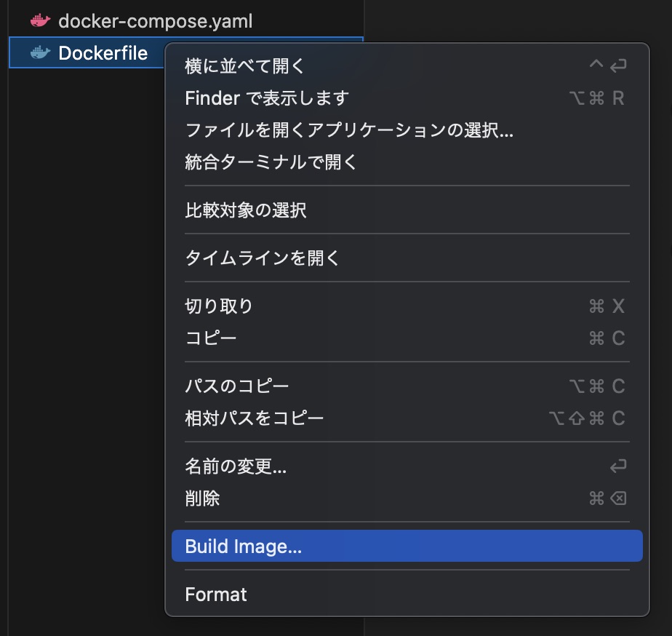672x636 pixels.
Task: Open タイムラインを開く menu item
Action: click(x=263, y=258)
